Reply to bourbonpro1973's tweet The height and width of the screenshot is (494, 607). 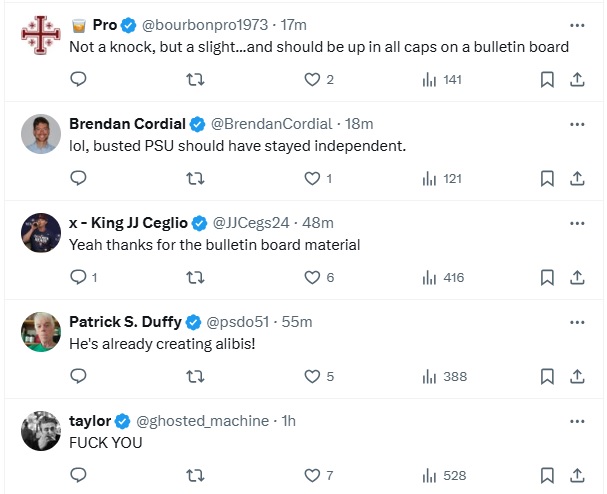pyautogui.click(x=78, y=80)
